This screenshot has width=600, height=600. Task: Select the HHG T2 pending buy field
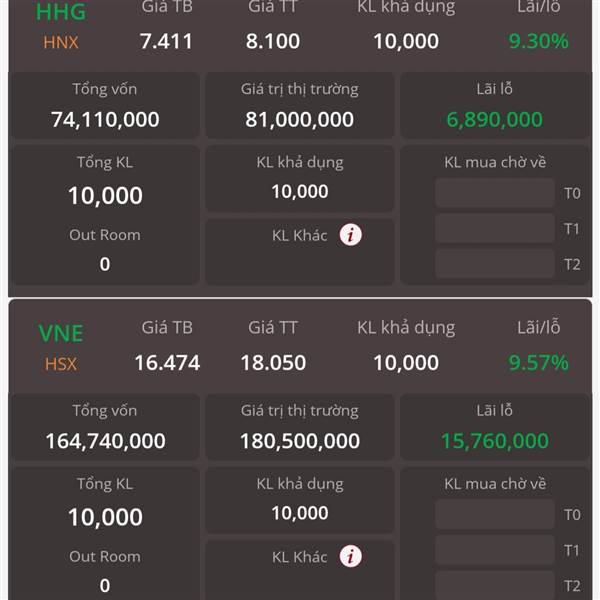point(495,264)
